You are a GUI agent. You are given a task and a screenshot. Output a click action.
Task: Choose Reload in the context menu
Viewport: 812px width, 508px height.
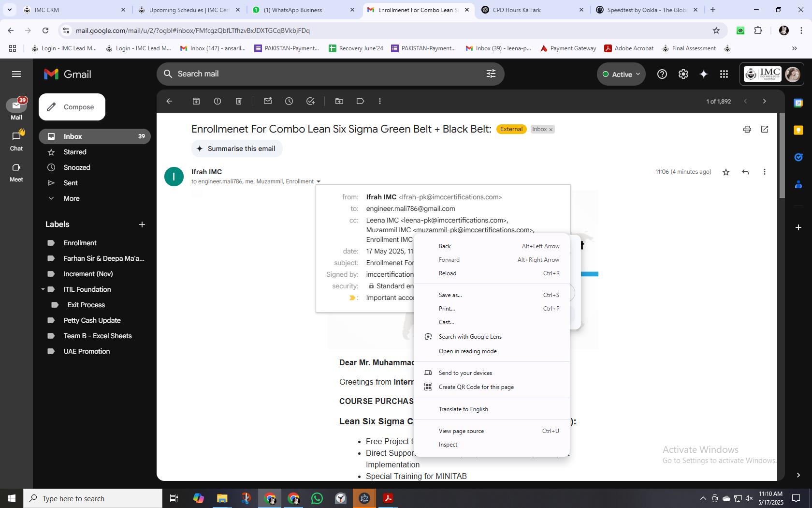point(492,273)
